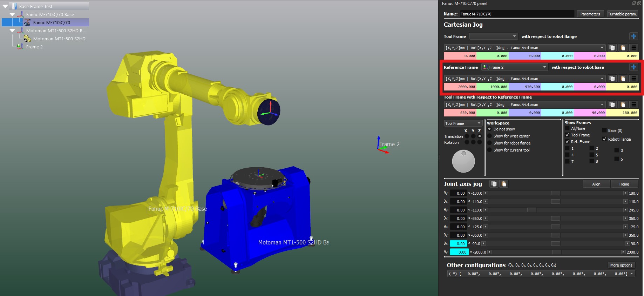Open the Tool Frame pose options menu icon
644x296 pixels.
coord(633,48)
